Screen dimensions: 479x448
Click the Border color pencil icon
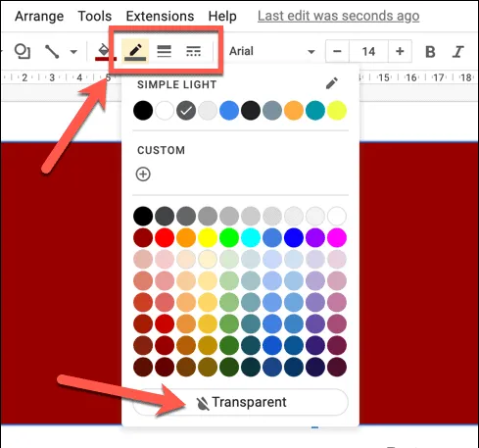click(x=135, y=51)
